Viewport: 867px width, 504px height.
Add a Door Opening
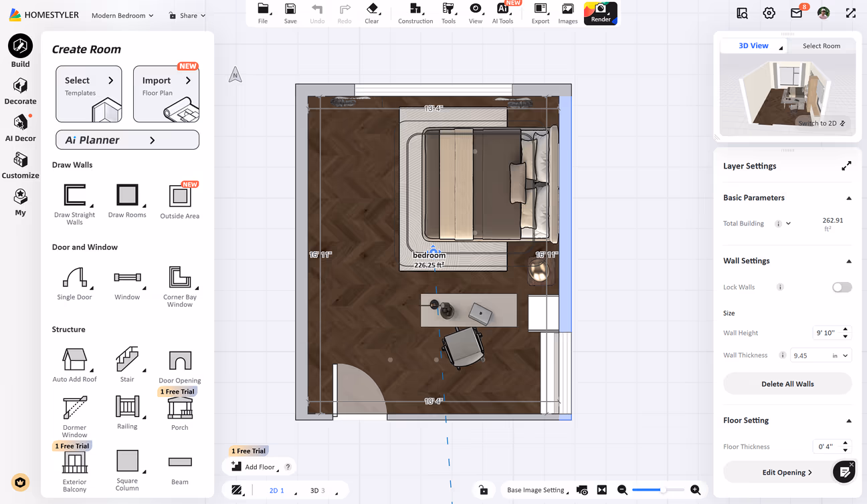tap(180, 366)
